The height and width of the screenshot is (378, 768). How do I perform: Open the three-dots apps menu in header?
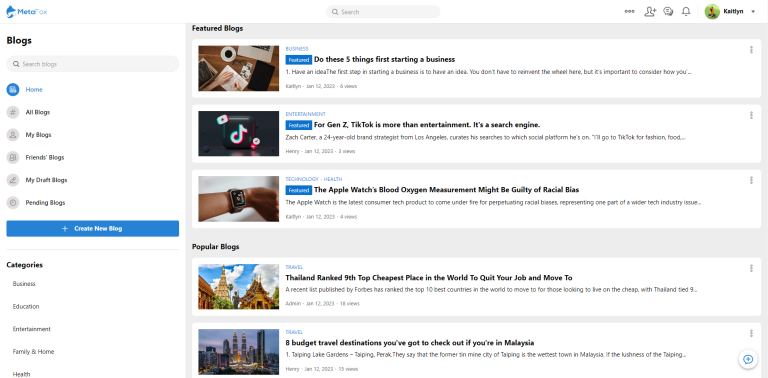pyautogui.click(x=629, y=11)
